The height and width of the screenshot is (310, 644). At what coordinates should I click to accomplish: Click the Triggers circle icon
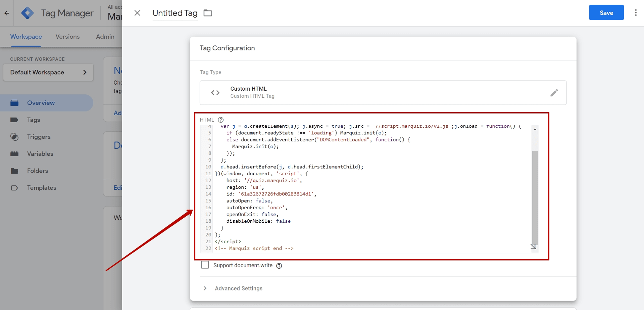(14, 137)
